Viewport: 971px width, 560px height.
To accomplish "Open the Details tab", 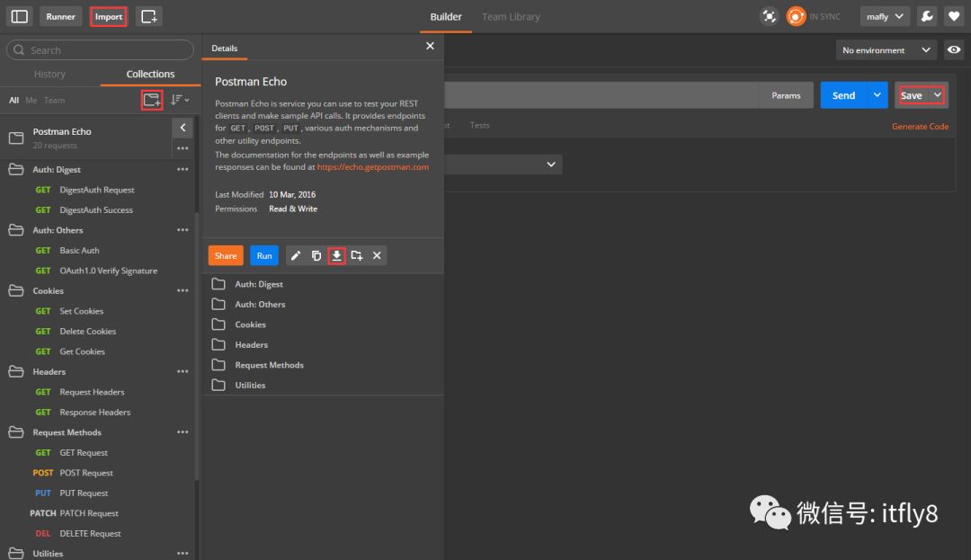I will [x=224, y=49].
